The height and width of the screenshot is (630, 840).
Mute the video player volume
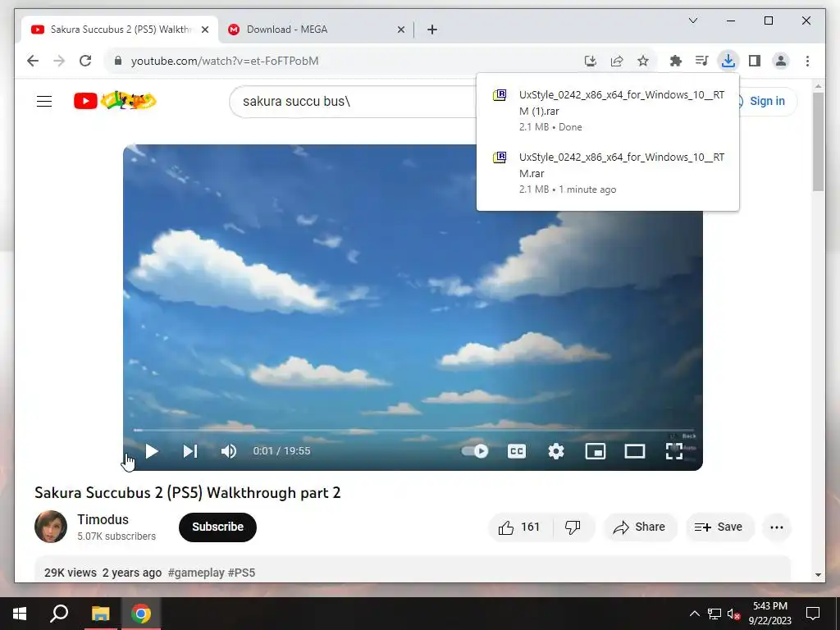click(229, 451)
